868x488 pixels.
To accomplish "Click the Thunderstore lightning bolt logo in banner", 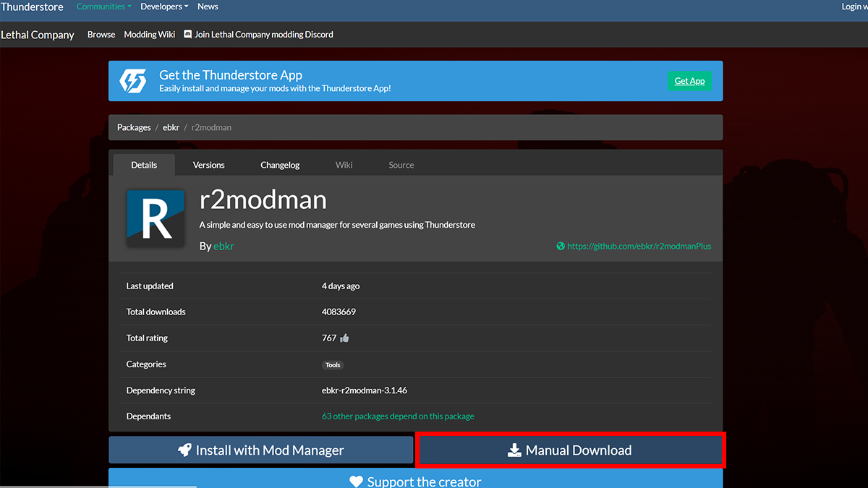I will (132, 81).
